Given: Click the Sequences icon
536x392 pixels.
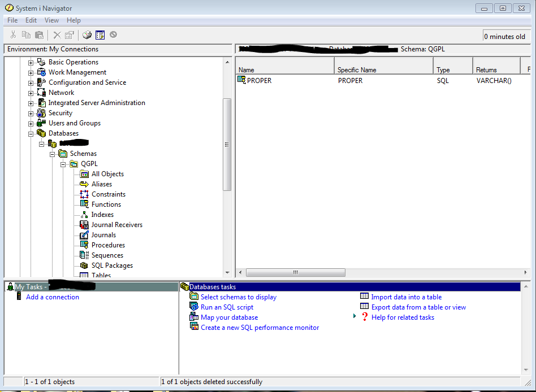Looking at the screenshot, I should click(x=84, y=255).
